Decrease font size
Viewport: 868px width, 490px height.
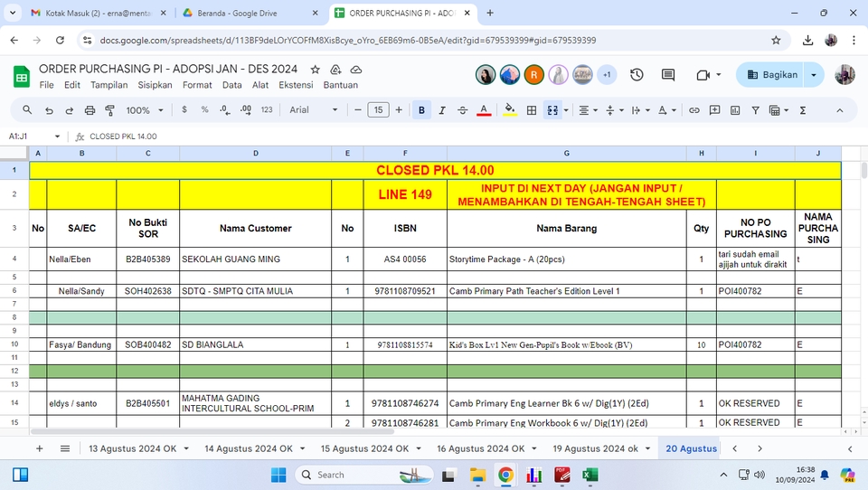click(x=358, y=109)
